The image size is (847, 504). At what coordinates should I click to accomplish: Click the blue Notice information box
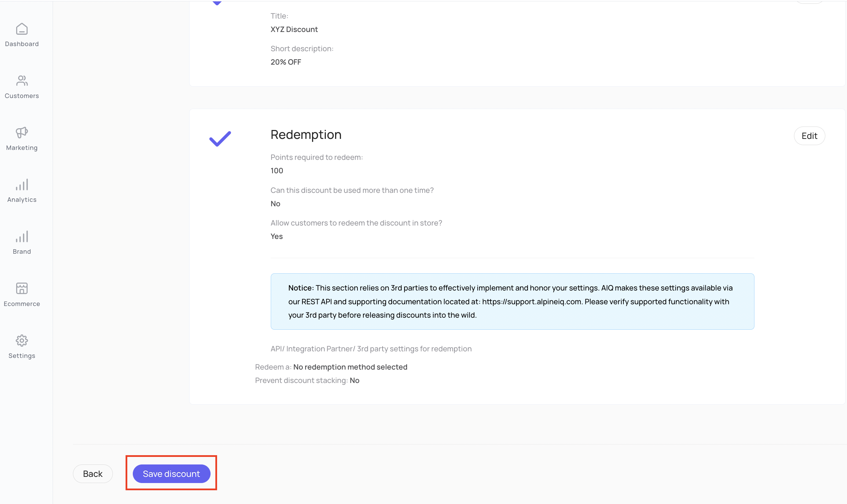[x=512, y=301]
